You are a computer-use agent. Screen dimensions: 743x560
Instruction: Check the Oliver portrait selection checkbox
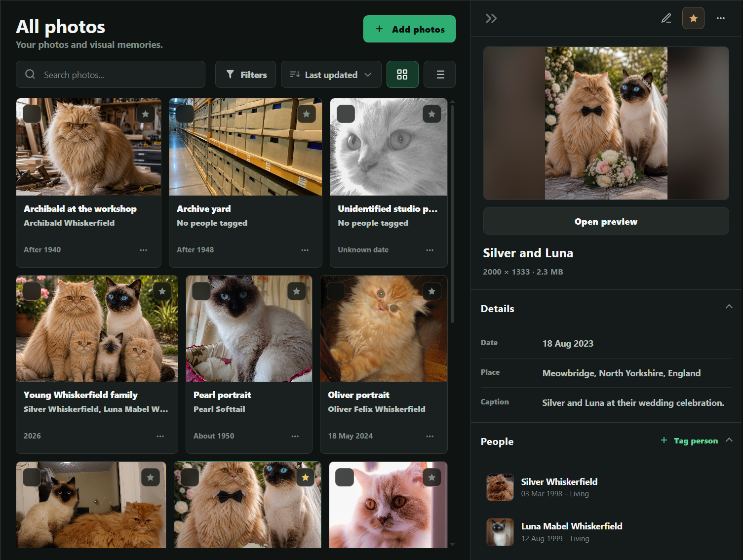336,291
